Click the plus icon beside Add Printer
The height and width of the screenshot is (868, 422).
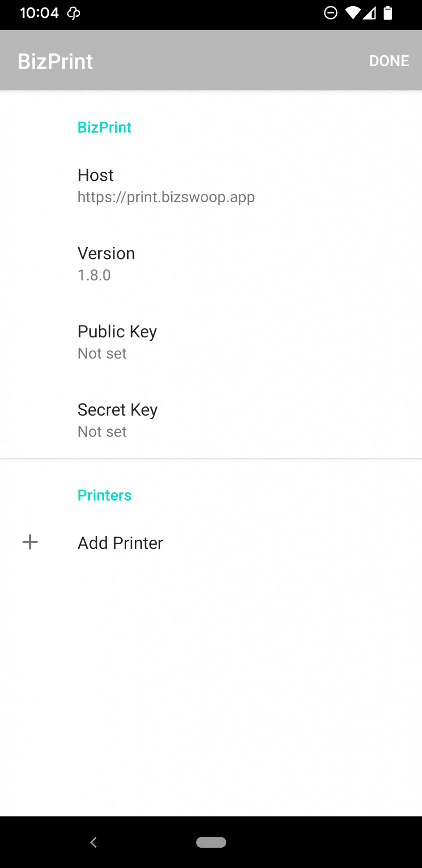(x=30, y=542)
